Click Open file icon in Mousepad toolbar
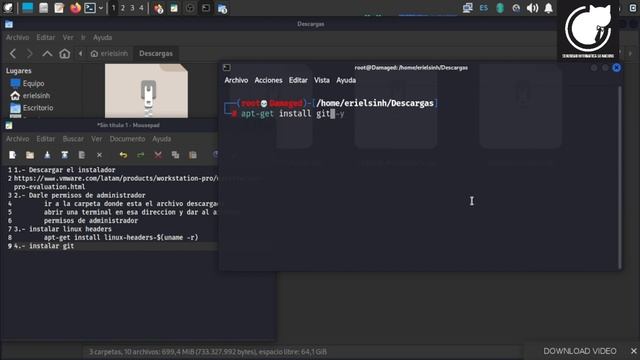Image resolution: width=640 pixels, height=360 pixels. point(30,155)
